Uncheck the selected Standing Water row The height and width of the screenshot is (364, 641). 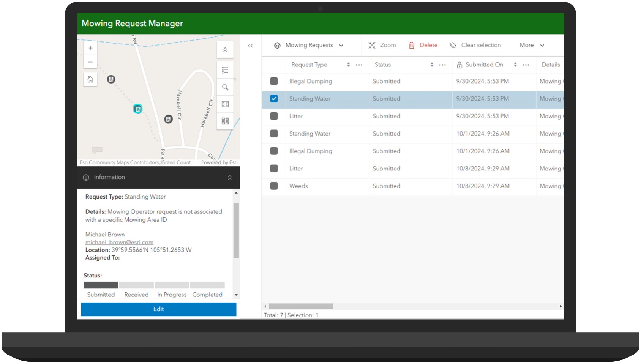pyautogui.click(x=273, y=99)
